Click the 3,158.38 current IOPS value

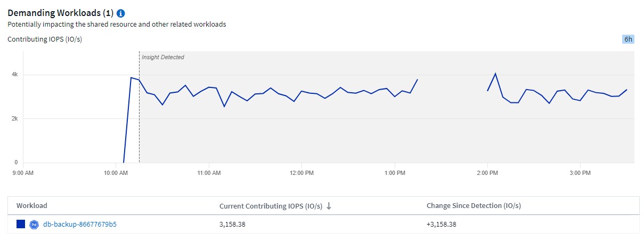[x=232, y=225]
